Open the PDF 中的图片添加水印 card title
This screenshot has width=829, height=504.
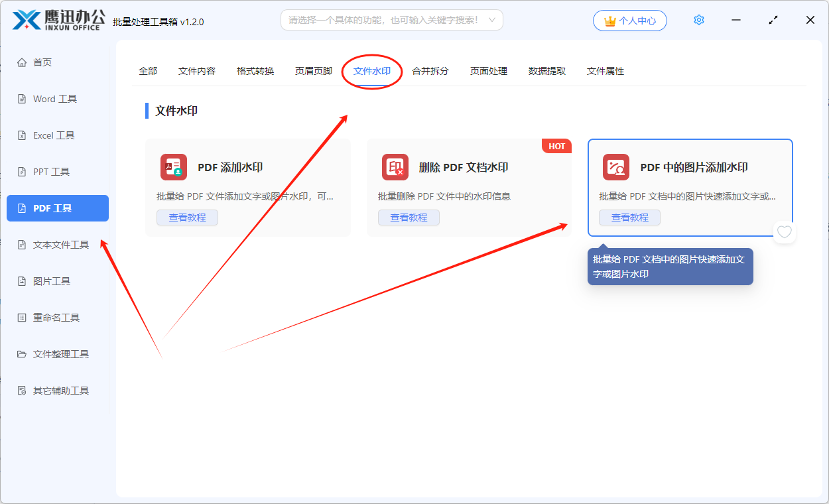click(694, 167)
